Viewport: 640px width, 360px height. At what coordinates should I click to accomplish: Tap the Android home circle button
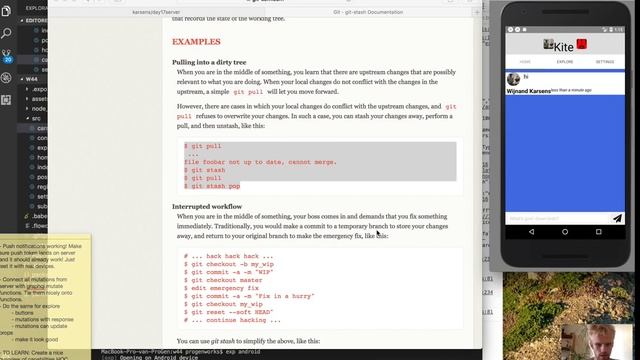pyautogui.click(x=565, y=232)
